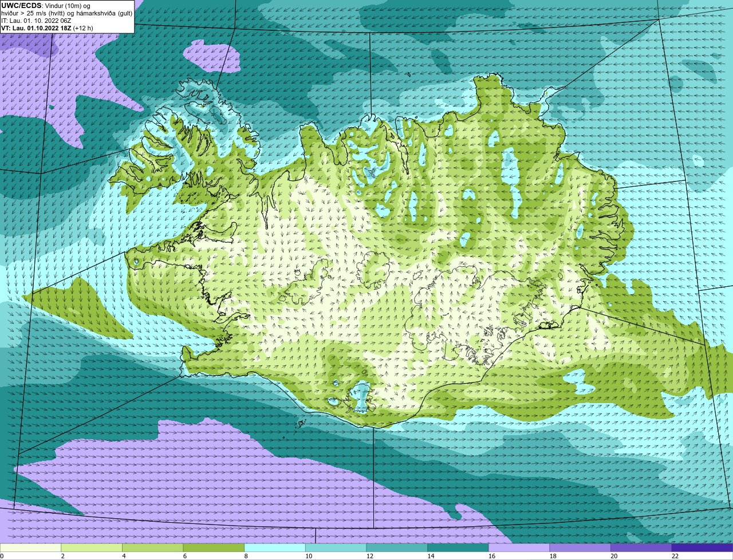The height and width of the screenshot is (560, 733).
Task: Click the dark teal 14–16 m/s legend swatch
Action: [x=458, y=547]
